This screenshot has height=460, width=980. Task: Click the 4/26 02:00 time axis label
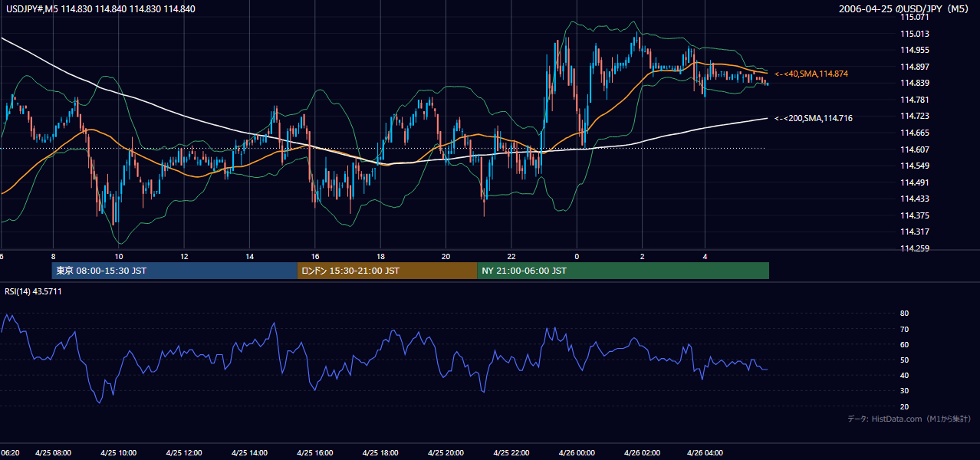click(642, 452)
